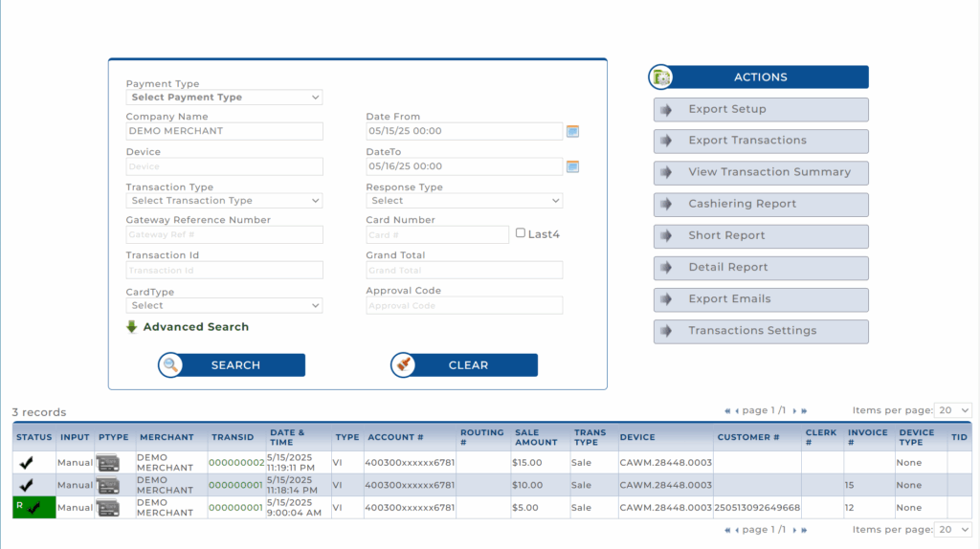Open the Select Transaction Type dropdown
This screenshot has height=549, width=980.
pos(224,201)
